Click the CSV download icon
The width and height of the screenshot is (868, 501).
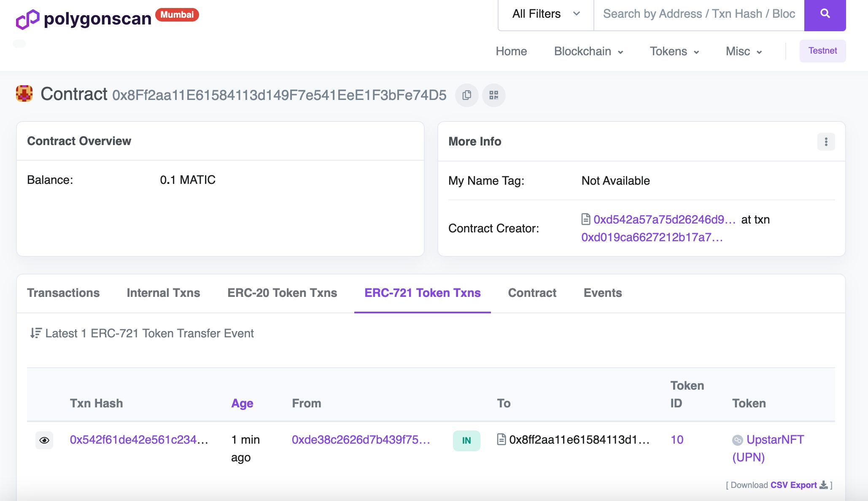click(823, 485)
